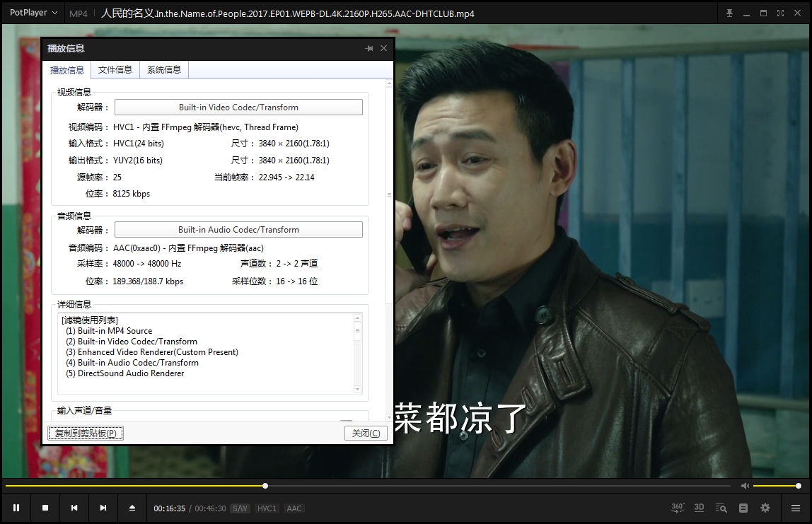Toggle 3D video mode

point(699,508)
